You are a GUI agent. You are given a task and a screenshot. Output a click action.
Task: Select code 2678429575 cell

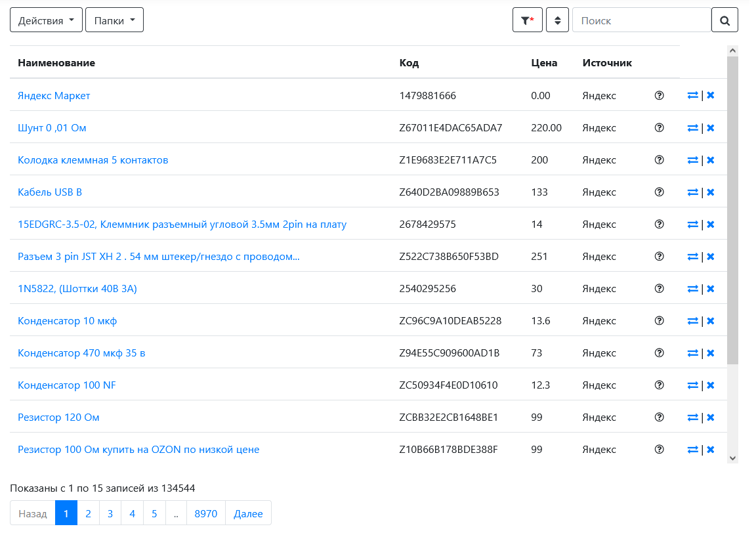click(428, 225)
